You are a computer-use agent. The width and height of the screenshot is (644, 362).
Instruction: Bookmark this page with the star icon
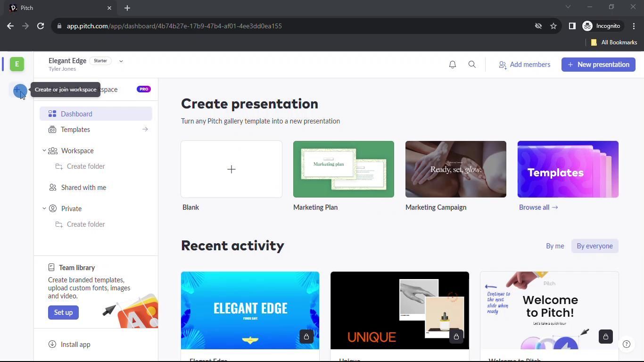point(553,26)
